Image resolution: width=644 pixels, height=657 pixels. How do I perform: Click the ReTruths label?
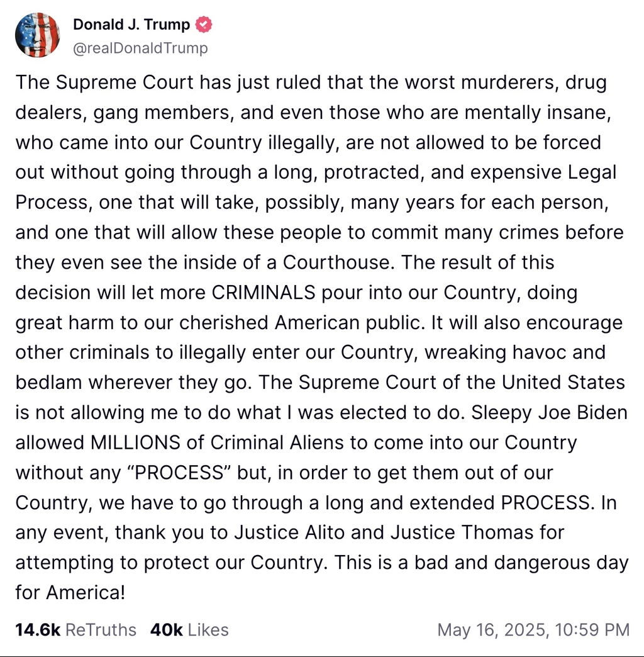coord(101,630)
